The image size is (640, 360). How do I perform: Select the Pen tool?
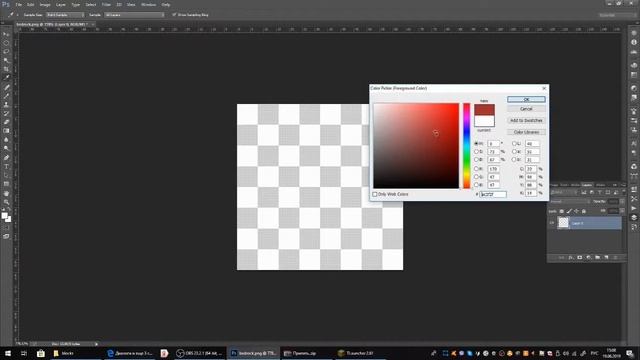point(6,158)
